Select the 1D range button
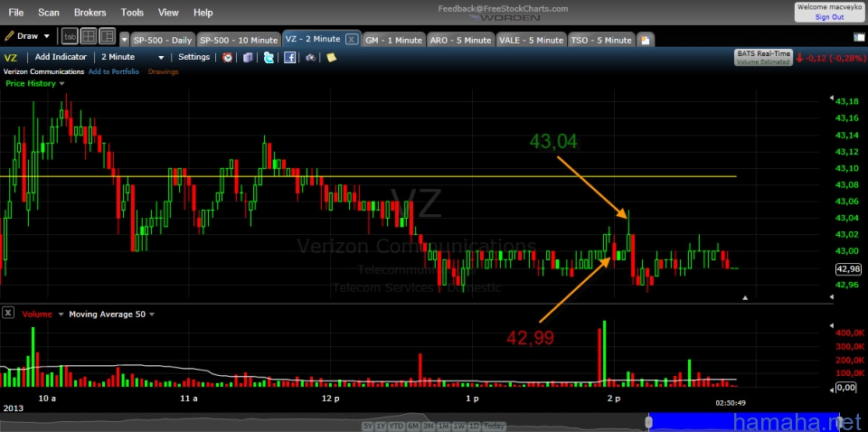This screenshot has width=868, height=432. pyautogui.click(x=474, y=426)
